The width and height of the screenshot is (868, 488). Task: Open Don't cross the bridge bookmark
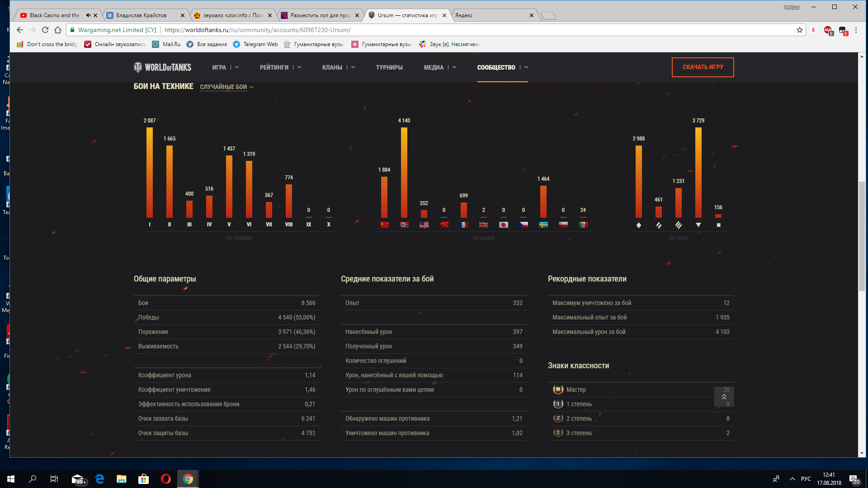pos(47,44)
